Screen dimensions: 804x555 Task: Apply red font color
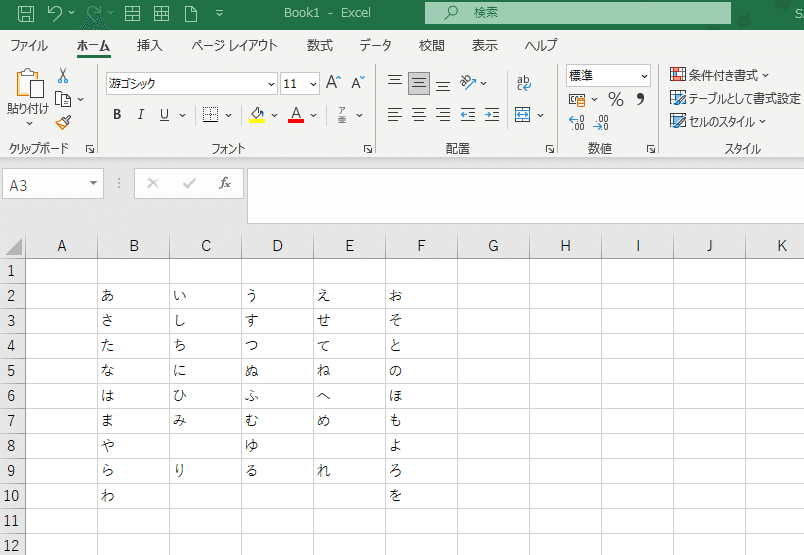[x=296, y=114]
